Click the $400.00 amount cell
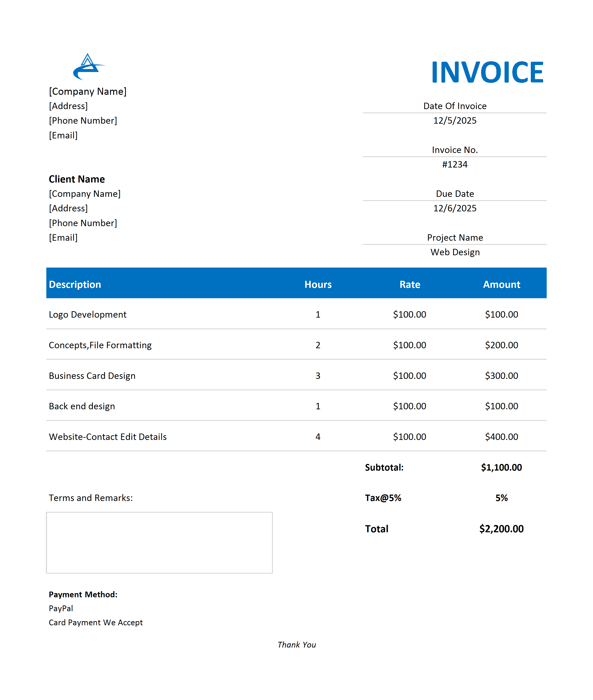Screen dimensions: 593x700 click(501, 437)
